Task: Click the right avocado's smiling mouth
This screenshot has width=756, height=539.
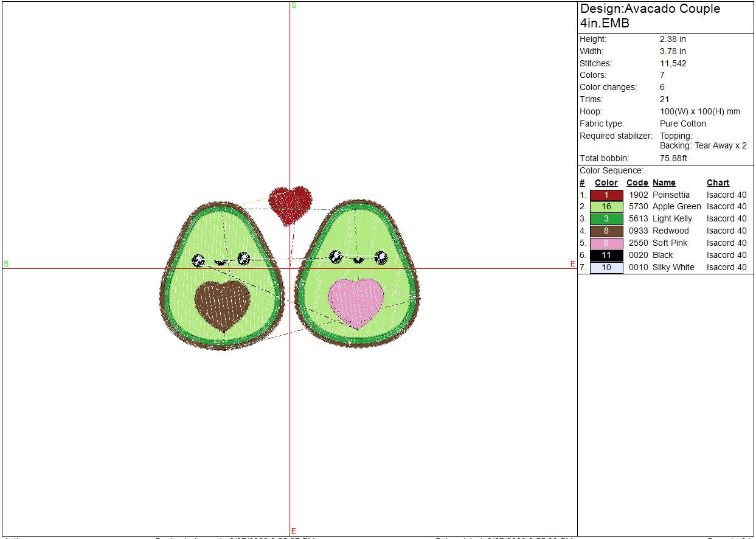Action: [x=358, y=260]
